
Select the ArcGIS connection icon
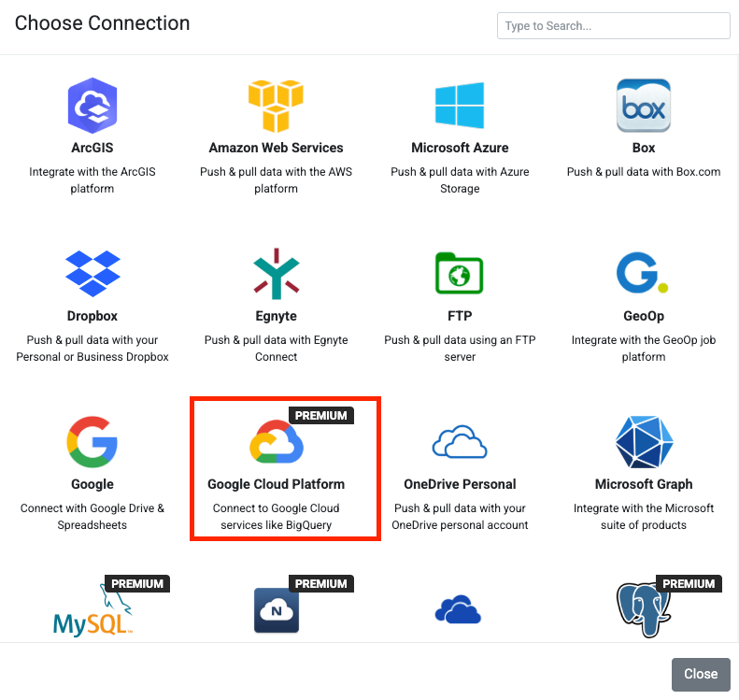point(92,106)
